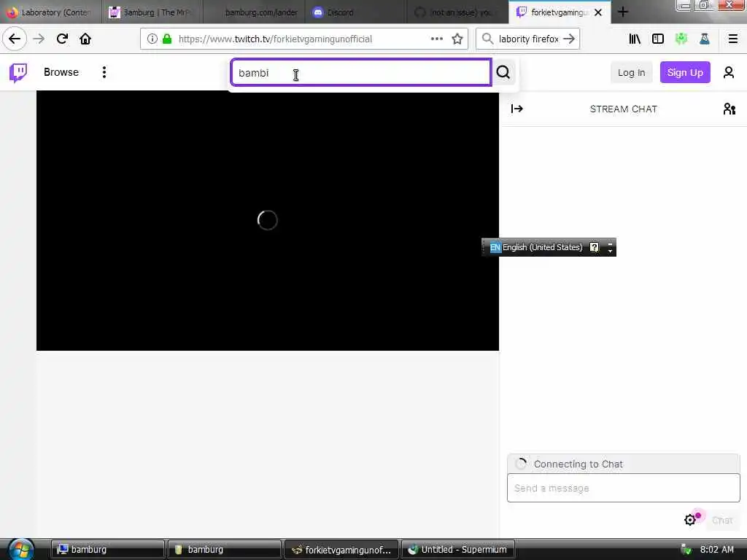This screenshot has width=747, height=560.
Task: Open second bamburg taskbar item with folder icon
Action: click(x=224, y=550)
